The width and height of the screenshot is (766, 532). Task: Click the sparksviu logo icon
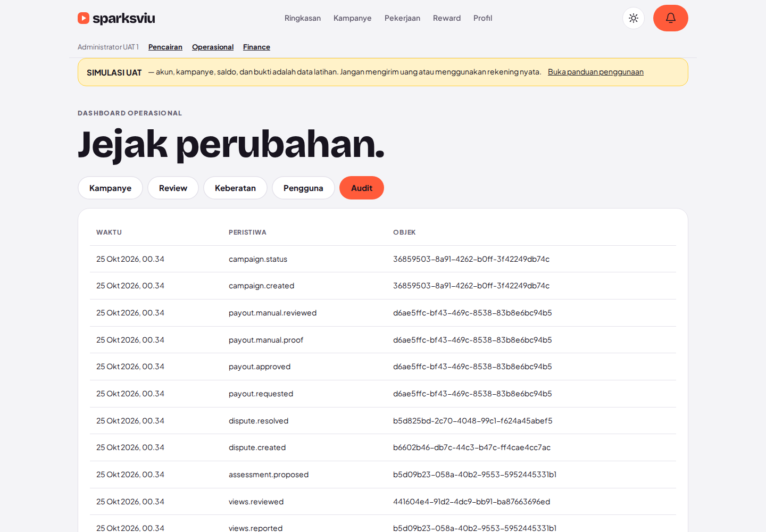[x=84, y=18]
